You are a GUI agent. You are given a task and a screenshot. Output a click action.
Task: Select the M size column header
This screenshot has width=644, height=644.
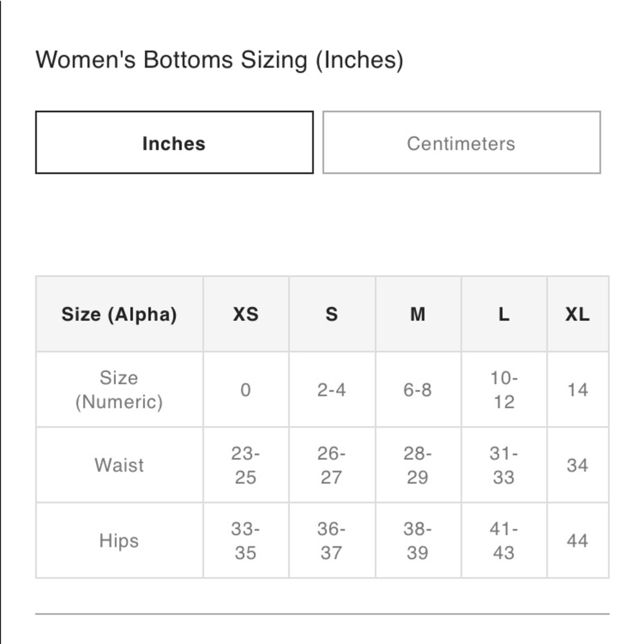point(418,314)
